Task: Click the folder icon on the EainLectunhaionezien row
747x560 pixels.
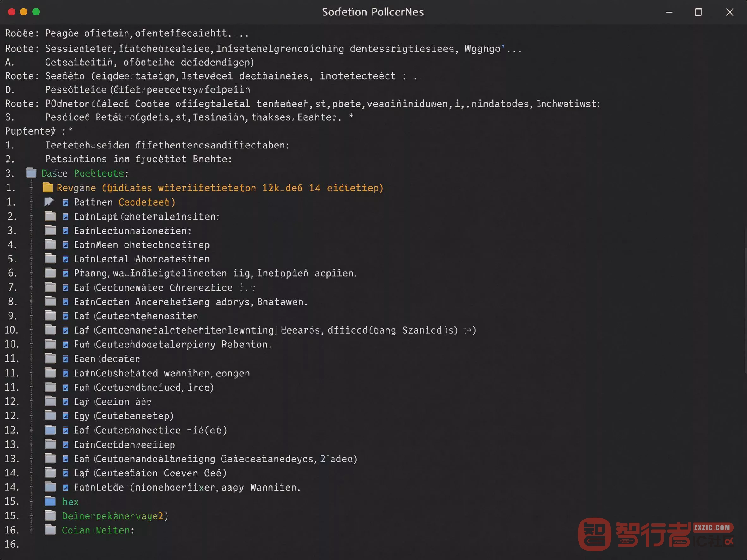Action: coord(50,230)
